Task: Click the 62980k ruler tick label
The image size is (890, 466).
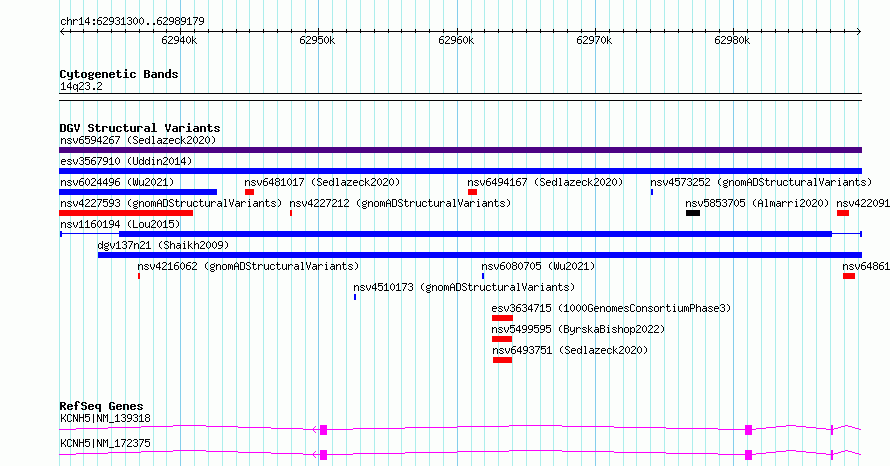Action: pyautogui.click(x=732, y=40)
